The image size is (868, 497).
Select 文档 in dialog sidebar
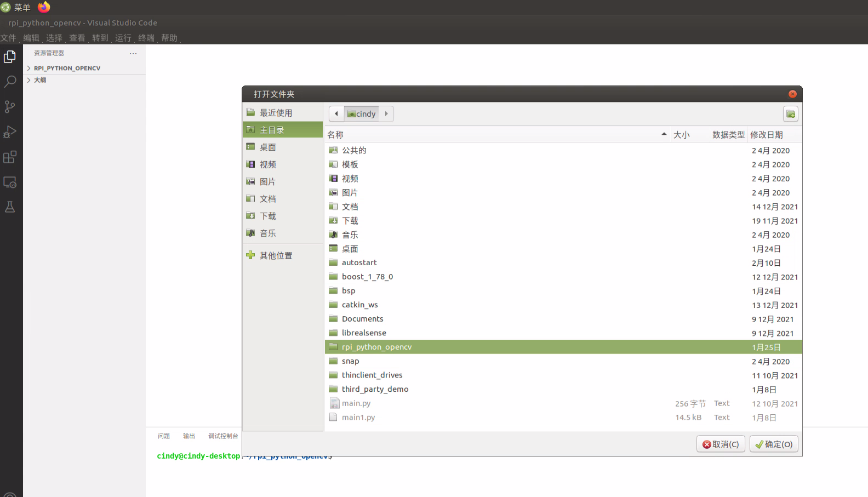tap(283, 199)
